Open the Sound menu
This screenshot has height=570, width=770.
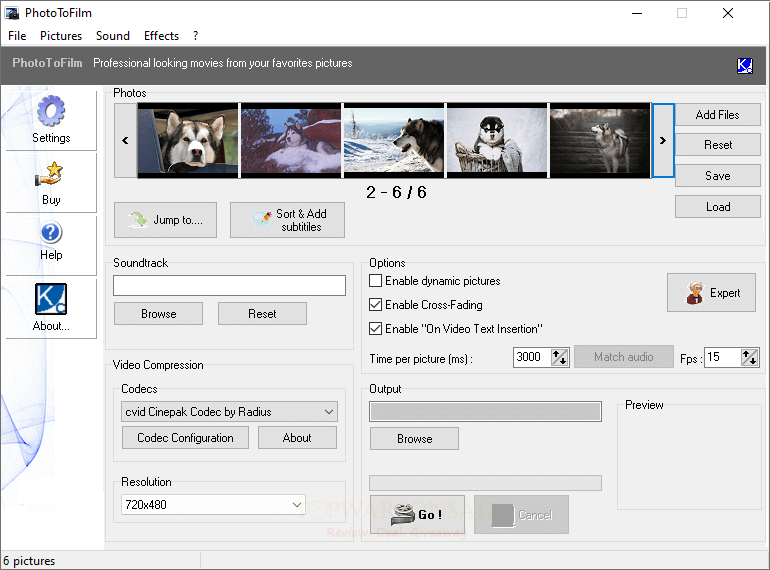coord(113,36)
